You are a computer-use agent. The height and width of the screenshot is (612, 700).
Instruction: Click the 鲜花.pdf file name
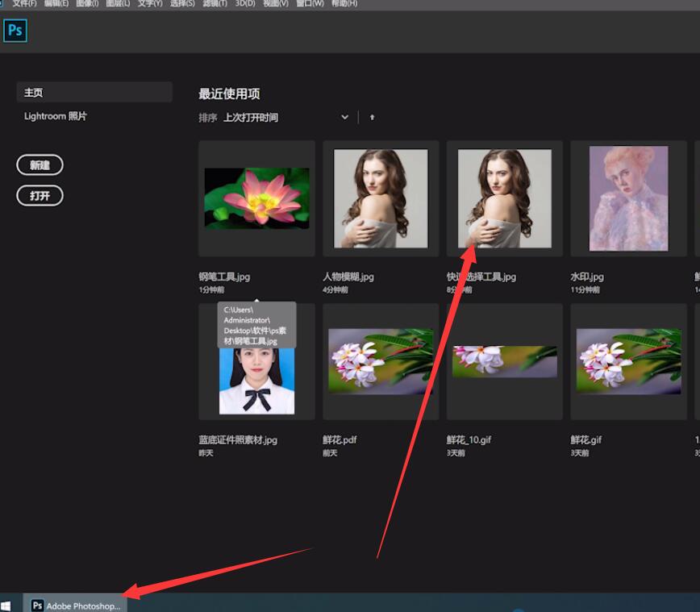[x=340, y=439]
